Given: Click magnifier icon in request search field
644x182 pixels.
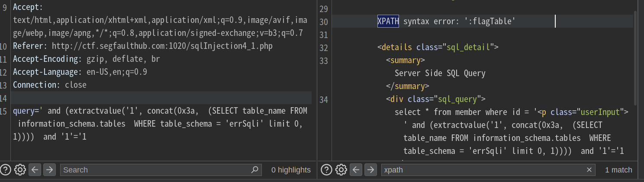Looking at the screenshot, I should [x=255, y=170].
